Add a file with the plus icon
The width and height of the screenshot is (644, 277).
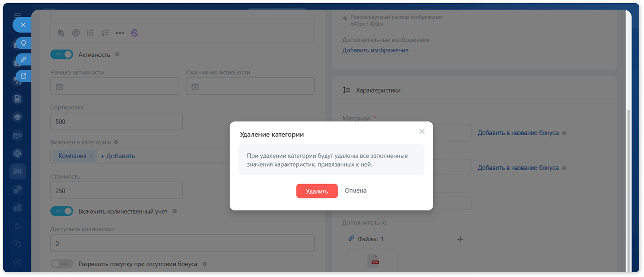(460, 239)
